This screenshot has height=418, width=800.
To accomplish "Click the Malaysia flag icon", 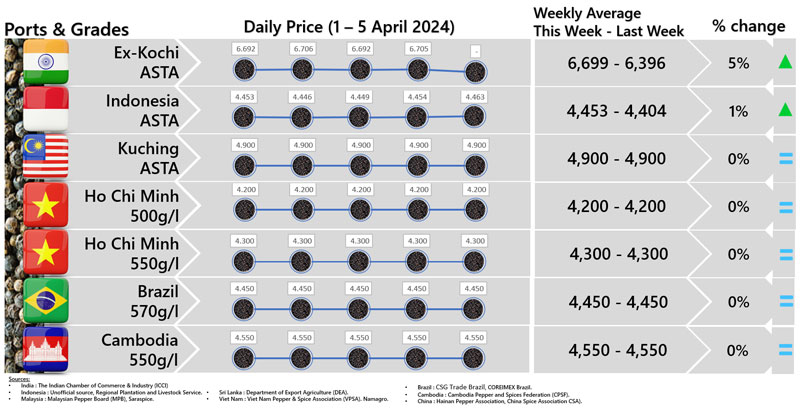I will (44, 157).
